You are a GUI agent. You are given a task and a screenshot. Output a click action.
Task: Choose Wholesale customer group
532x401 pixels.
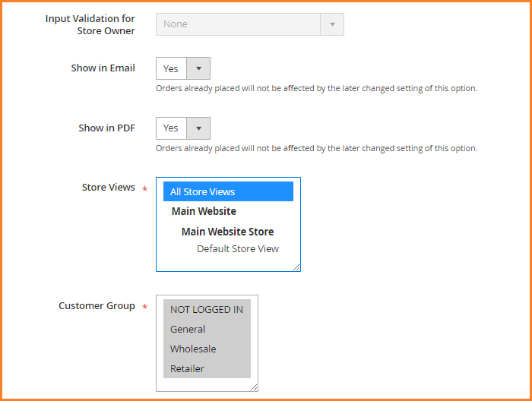193,349
